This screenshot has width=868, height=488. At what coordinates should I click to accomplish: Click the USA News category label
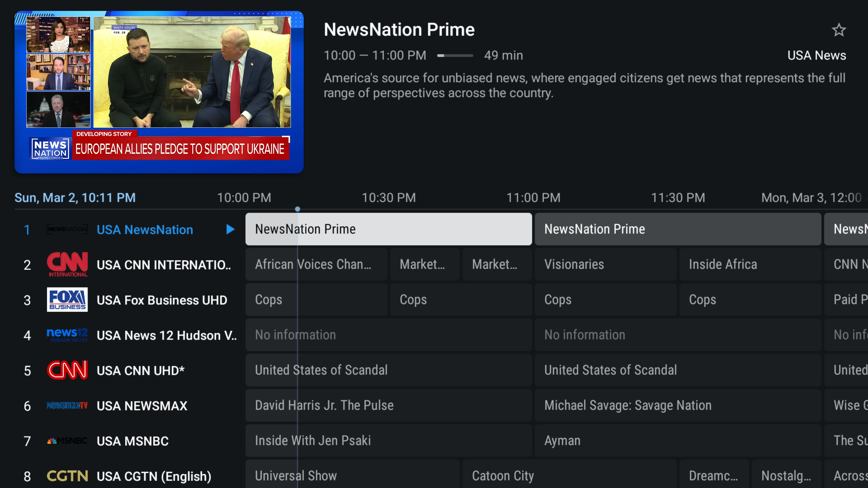point(816,56)
